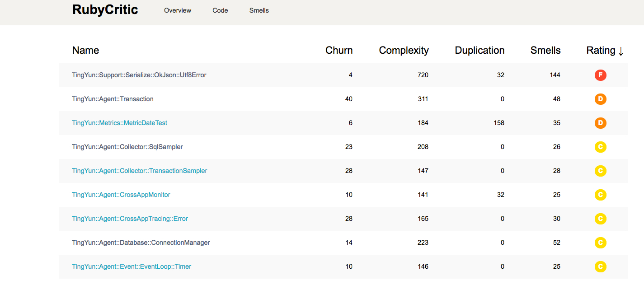This screenshot has height=285, width=644.
Task: Select duplication value 32 for CrossAppMonitor
Action: (x=501, y=195)
